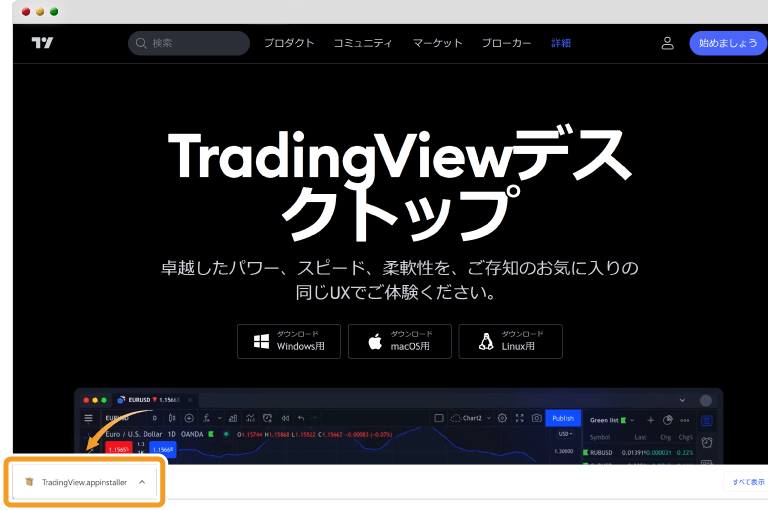Click the TradingView logo in header

[x=42, y=43]
